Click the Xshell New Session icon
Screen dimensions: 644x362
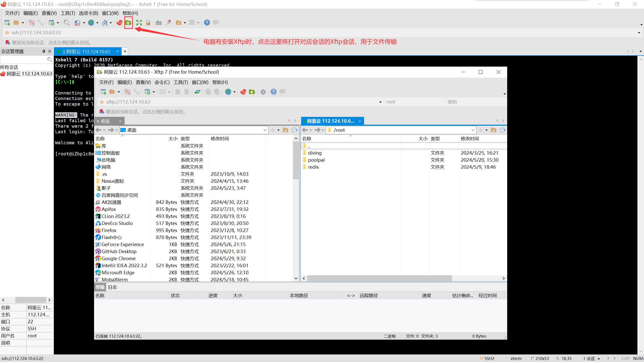tap(7, 23)
